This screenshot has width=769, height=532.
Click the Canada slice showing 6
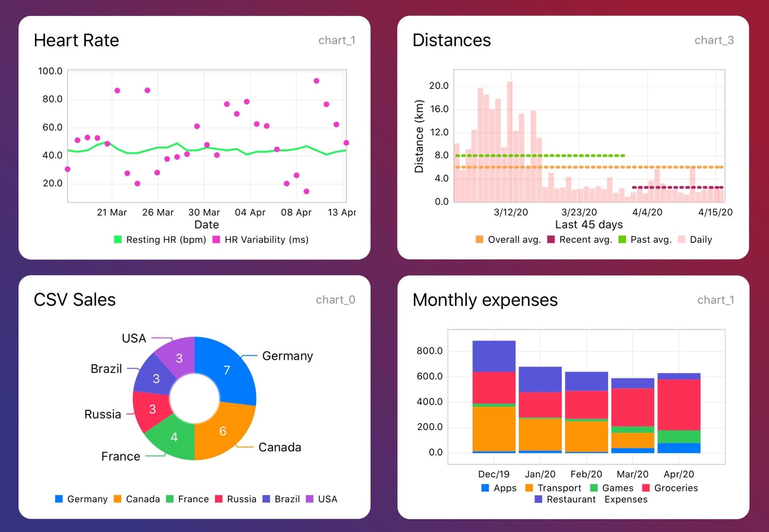pyautogui.click(x=223, y=431)
